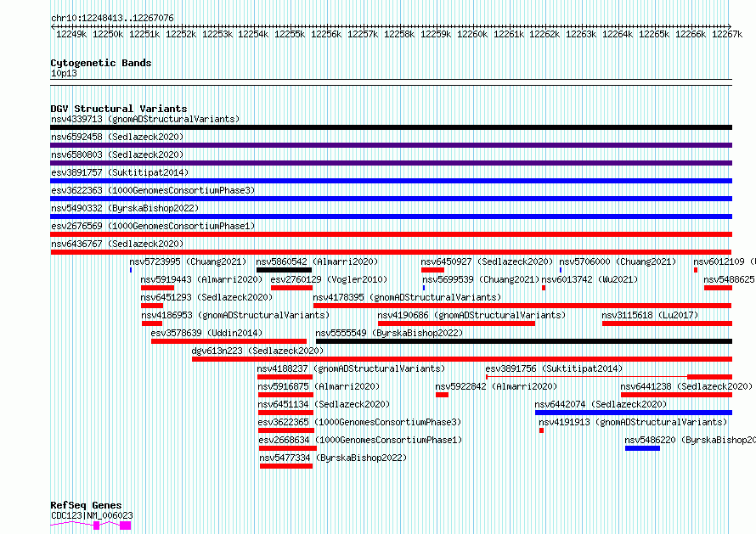Click the large magenta CDC123 exon block

pyautogui.click(x=126, y=526)
